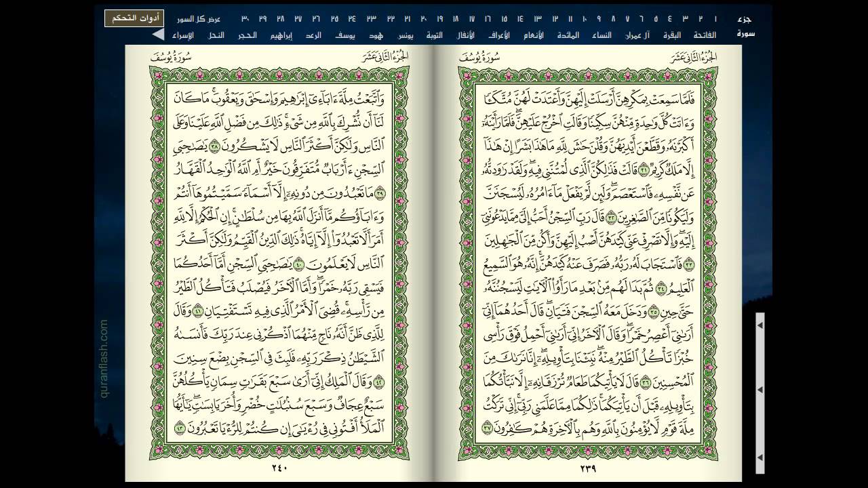868x488 pixels.
Task: Jump to juz number ١ in top row
Action: [715, 19]
